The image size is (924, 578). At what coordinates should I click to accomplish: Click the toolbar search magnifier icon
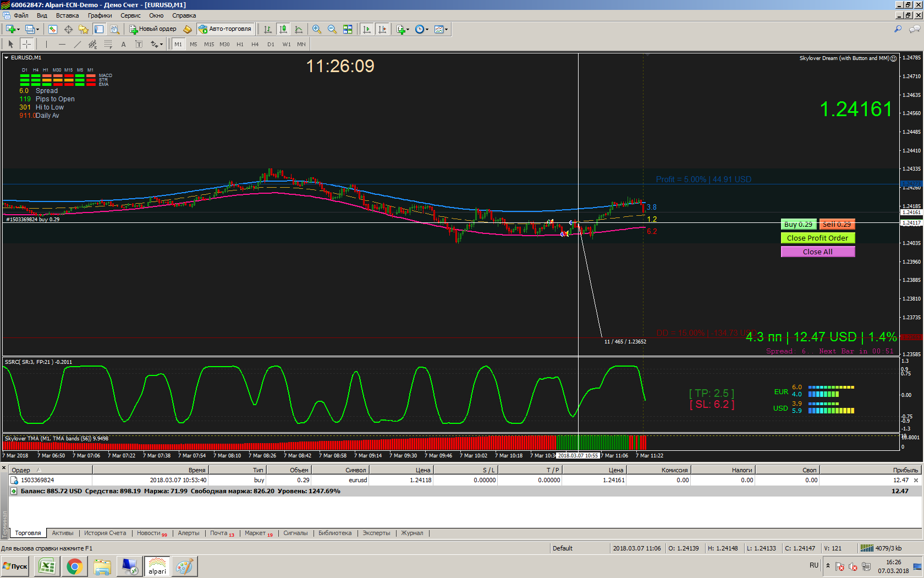898,29
